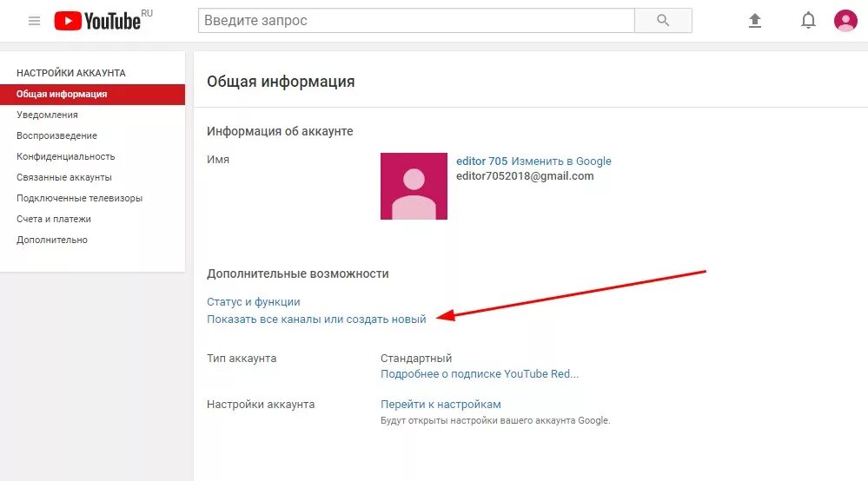The width and height of the screenshot is (868, 481).
Task: Open the account avatar menu
Action: 845,21
